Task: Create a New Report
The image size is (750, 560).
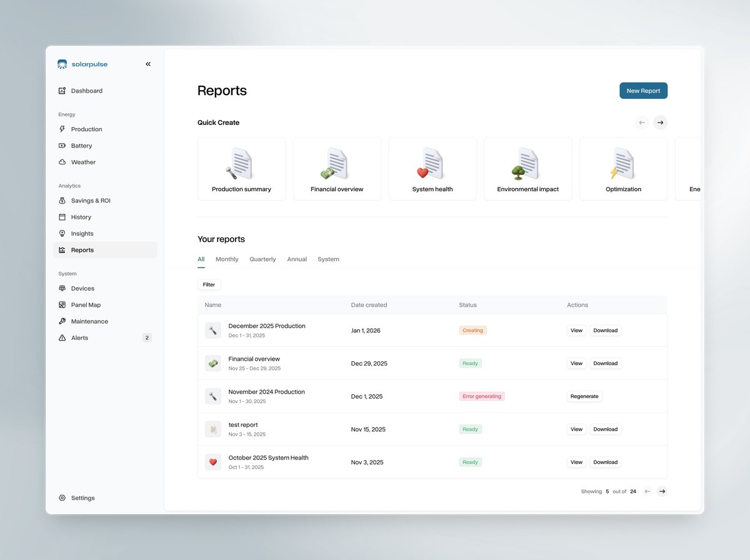Action: click(643, 91)
